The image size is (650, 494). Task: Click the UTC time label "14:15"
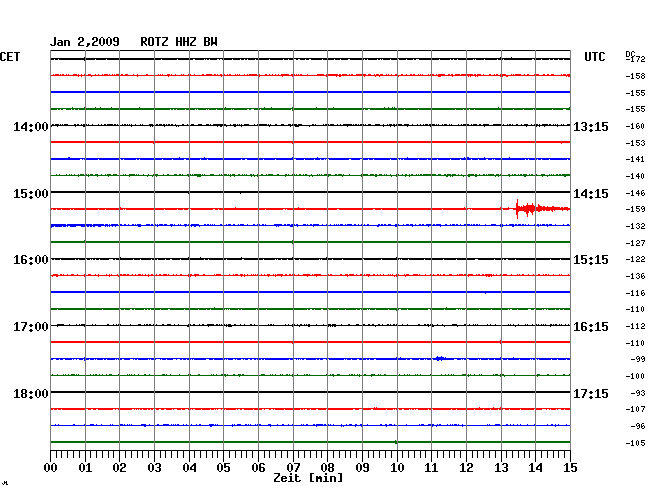click(x=591, y=194)
